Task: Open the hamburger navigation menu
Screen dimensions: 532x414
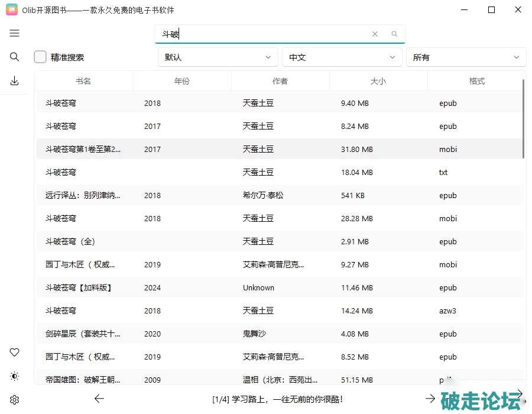Action: [x=15, y=33]
